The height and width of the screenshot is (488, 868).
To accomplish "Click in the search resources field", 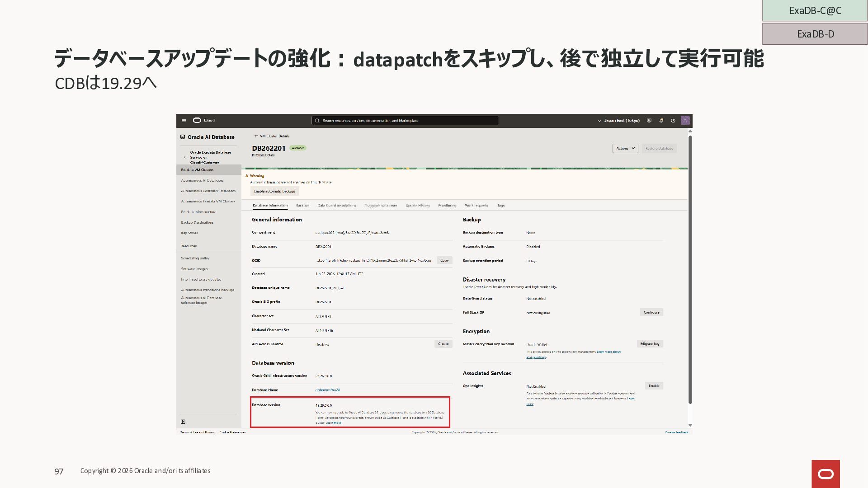I will click(407, 121).
